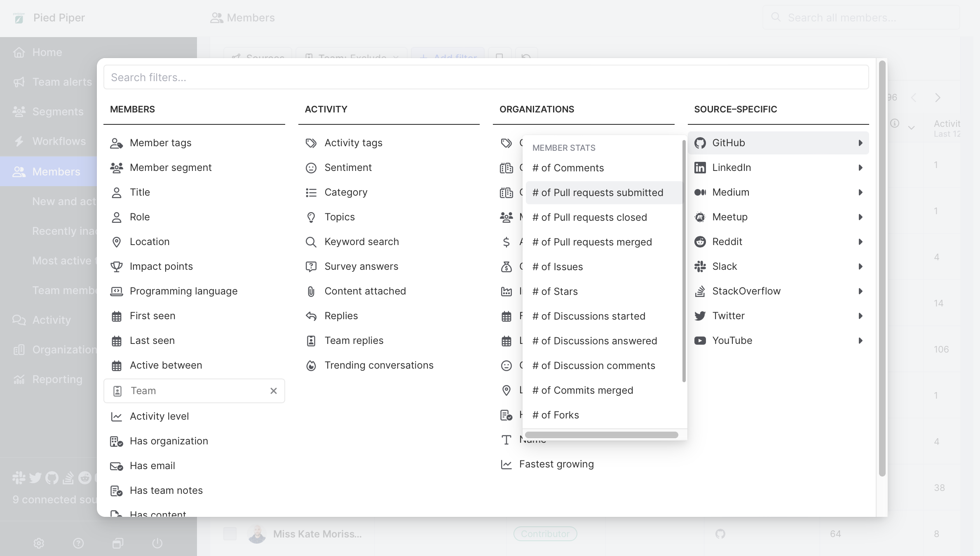
Task: Click the StackOverflow icon in filter list
Action: (700, 291)
